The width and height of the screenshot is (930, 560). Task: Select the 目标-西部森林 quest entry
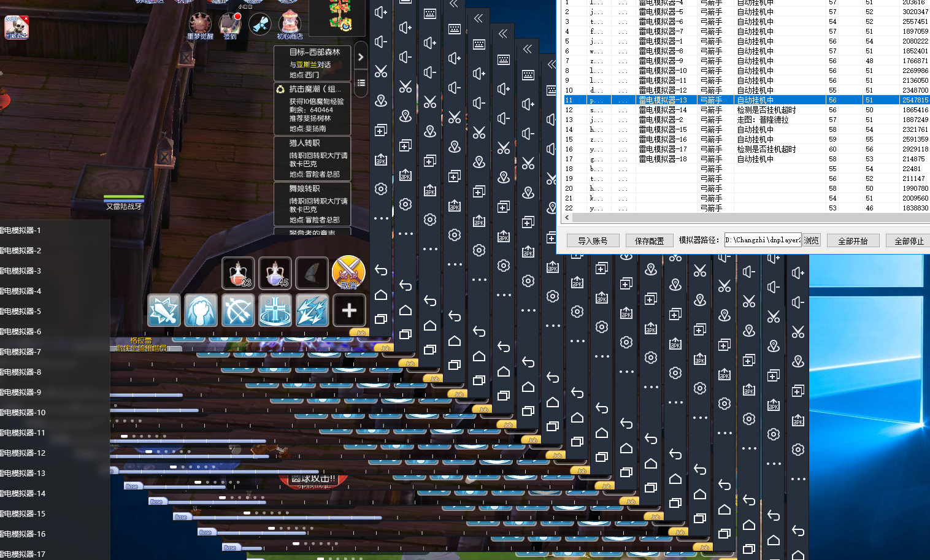coord(312,63)
